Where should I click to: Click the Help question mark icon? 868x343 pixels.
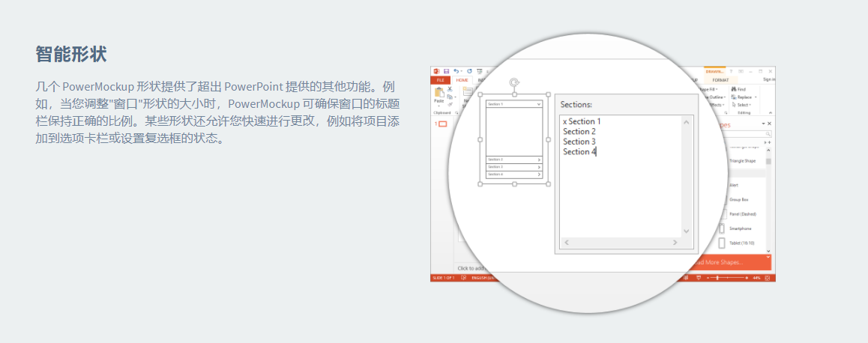pyautogui.click(x=731, y=71)
